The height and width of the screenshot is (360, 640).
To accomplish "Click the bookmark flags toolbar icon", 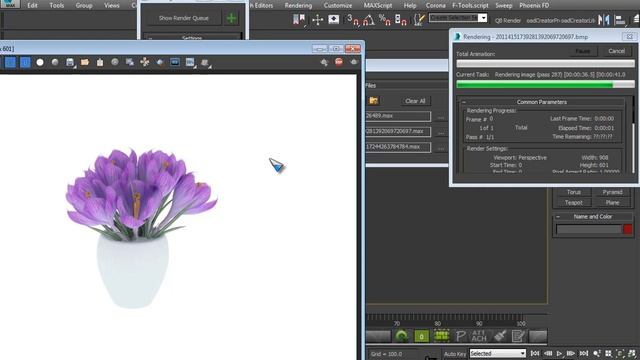I will [x=299, y=19].
